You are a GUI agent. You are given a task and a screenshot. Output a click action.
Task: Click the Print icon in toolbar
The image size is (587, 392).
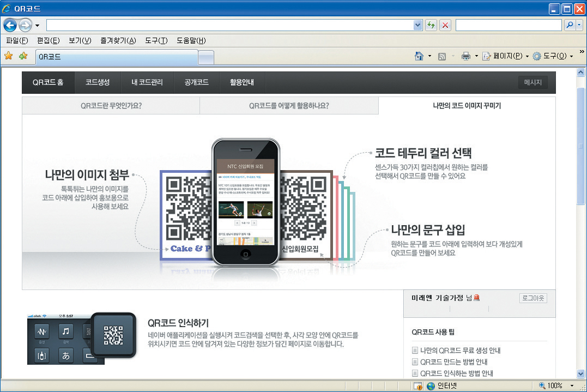466,56
